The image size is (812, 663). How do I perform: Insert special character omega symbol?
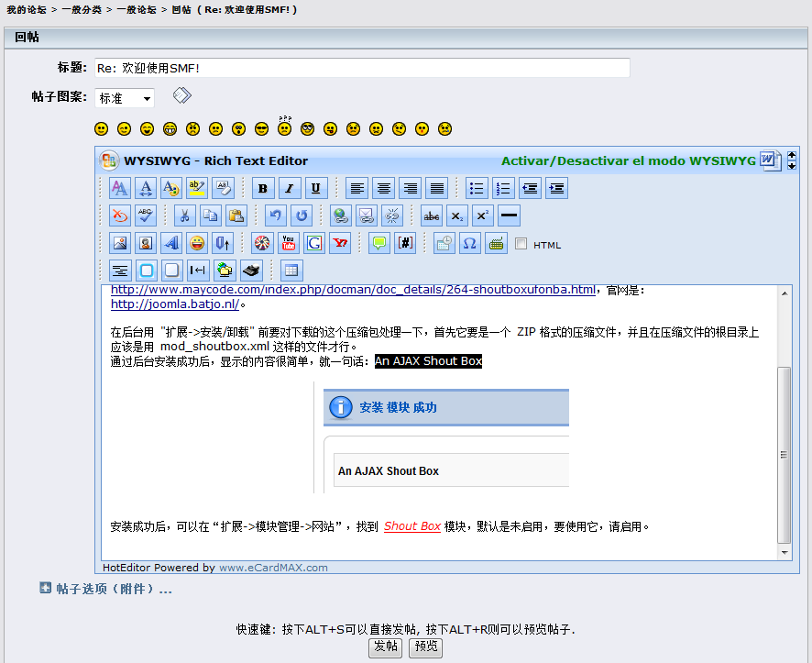pyautogui.click(x=470, y=244)
